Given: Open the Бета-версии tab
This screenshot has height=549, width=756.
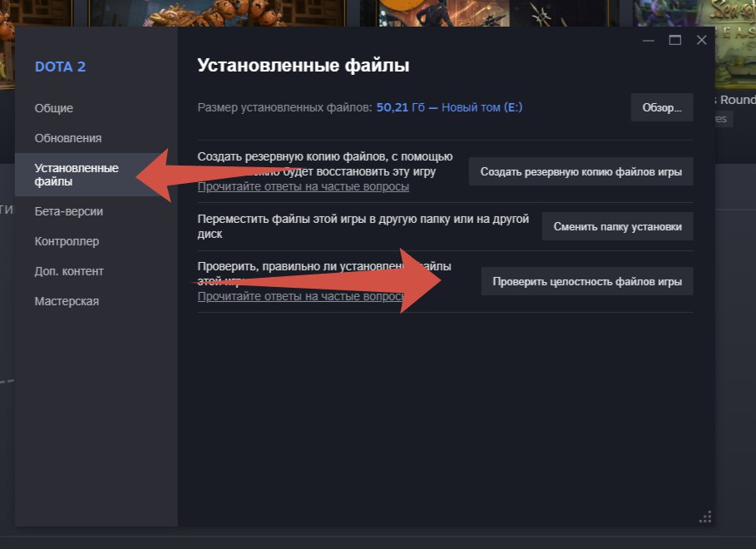Looking at the screenshot, I should coord(68,211).
